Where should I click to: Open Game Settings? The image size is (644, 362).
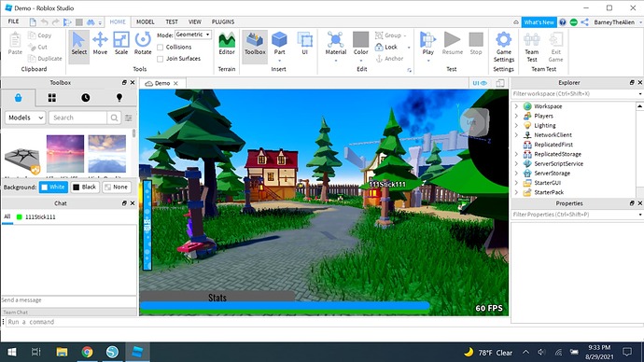tap(504, 48)
